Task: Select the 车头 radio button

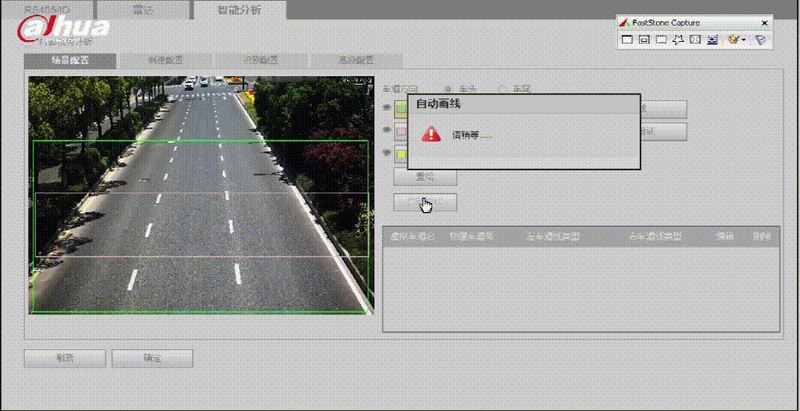Action: (448, 89)
